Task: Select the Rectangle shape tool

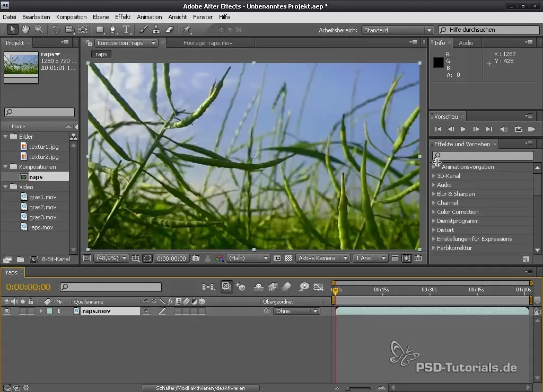Action: 100,30
